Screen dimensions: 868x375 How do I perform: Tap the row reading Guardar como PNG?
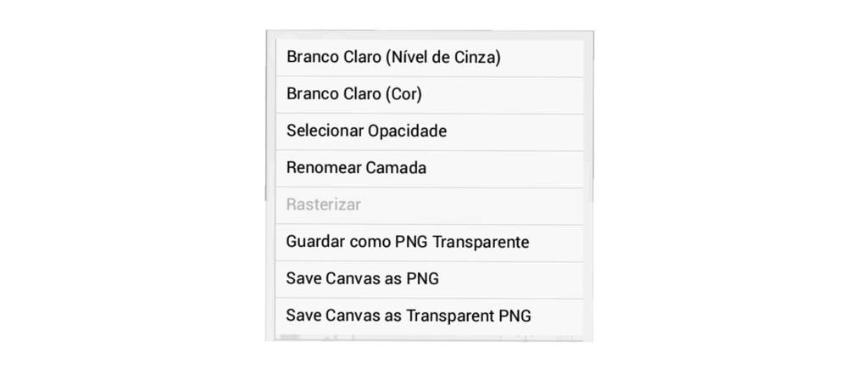click(x=430, y=243)
